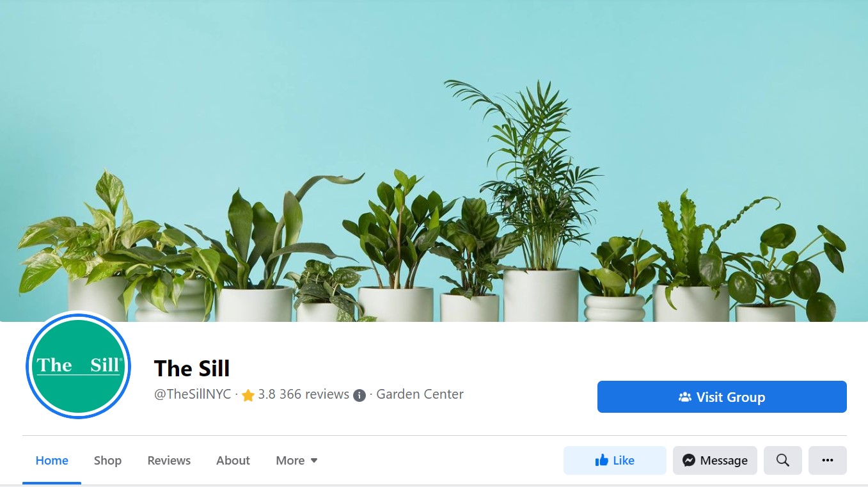Screen dimensions: 868x487
Task: Open the More menu
Action: point(297,460)
